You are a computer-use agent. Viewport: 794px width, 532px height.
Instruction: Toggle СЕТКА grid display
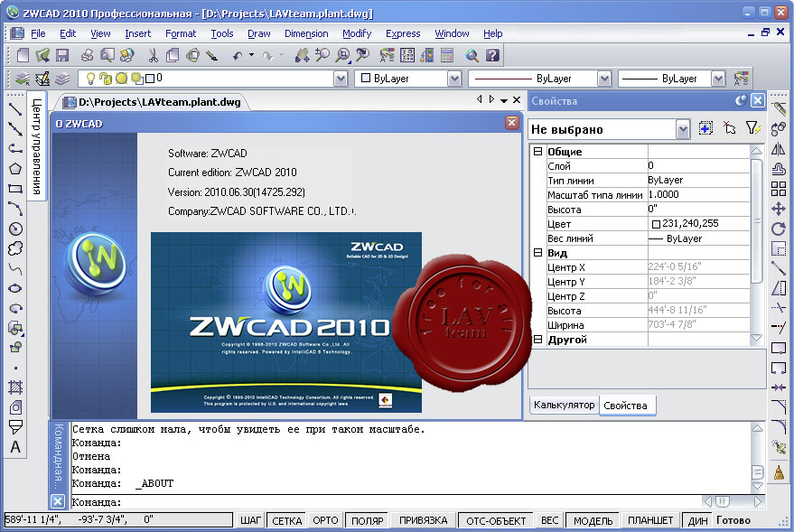(286, 520)
